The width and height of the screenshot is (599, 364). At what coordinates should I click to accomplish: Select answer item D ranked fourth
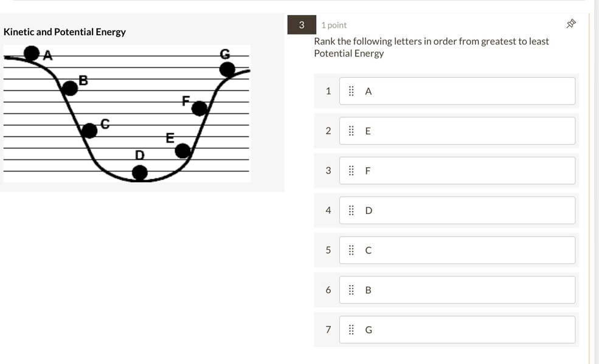[x=457, y=210]
